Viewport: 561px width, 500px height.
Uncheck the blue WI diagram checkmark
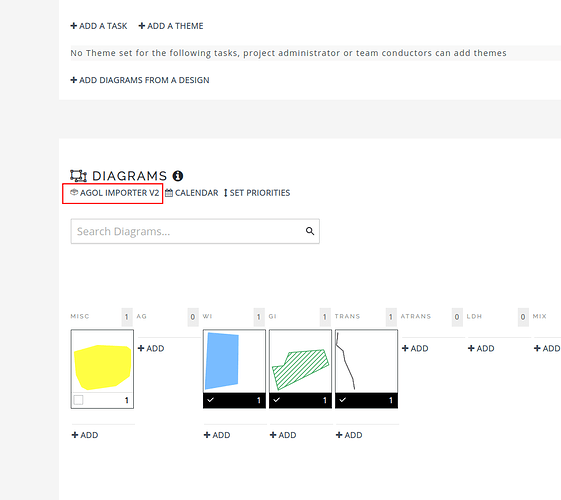[x=210, y=400]
